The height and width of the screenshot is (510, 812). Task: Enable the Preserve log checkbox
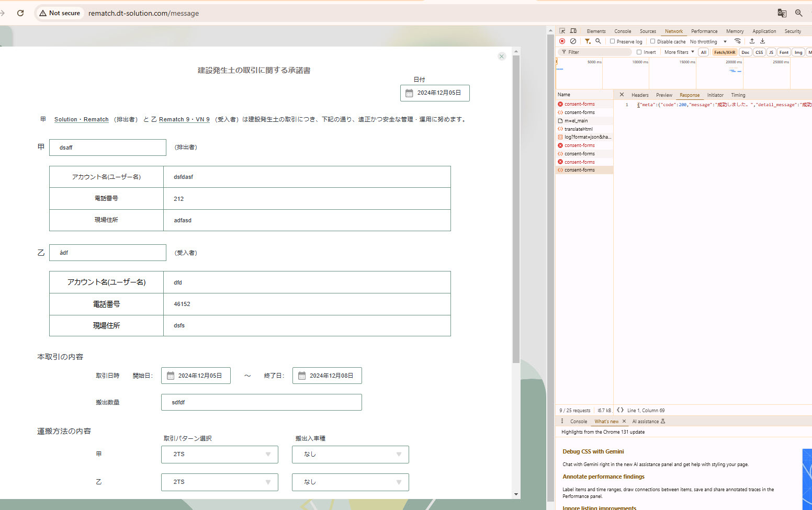point(613,41)
